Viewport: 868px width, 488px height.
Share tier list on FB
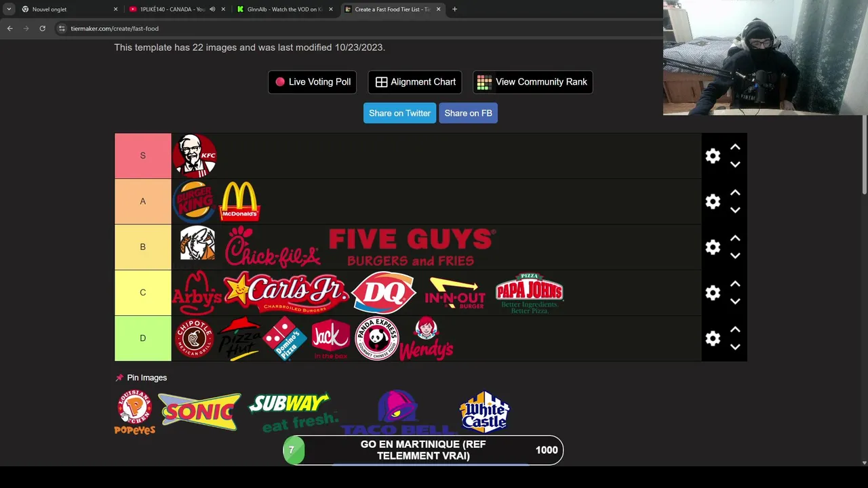point(468,113)
